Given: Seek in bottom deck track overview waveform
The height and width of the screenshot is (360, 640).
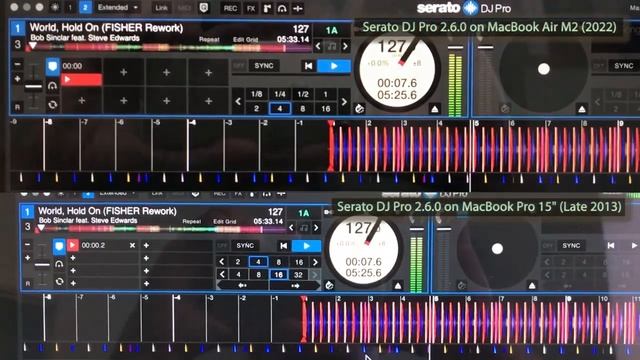Looking at the screenshot, I should (x=160, y=229).
